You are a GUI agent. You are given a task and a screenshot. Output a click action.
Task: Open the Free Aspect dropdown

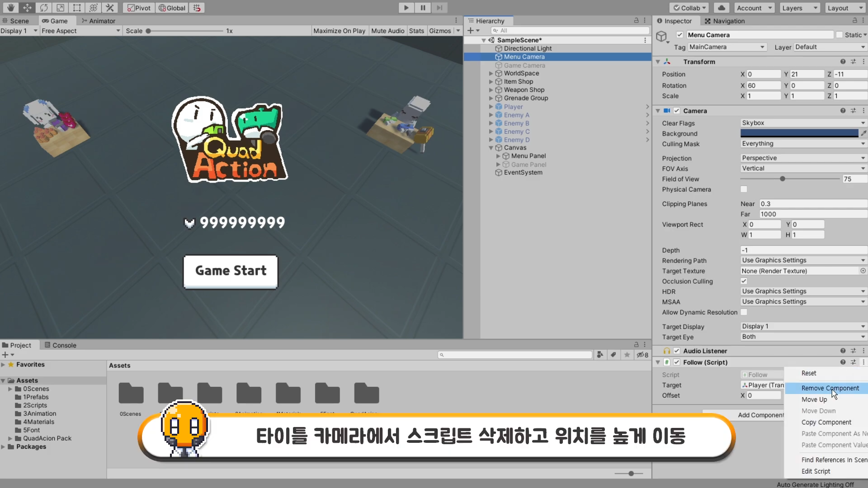coord(81,31)
